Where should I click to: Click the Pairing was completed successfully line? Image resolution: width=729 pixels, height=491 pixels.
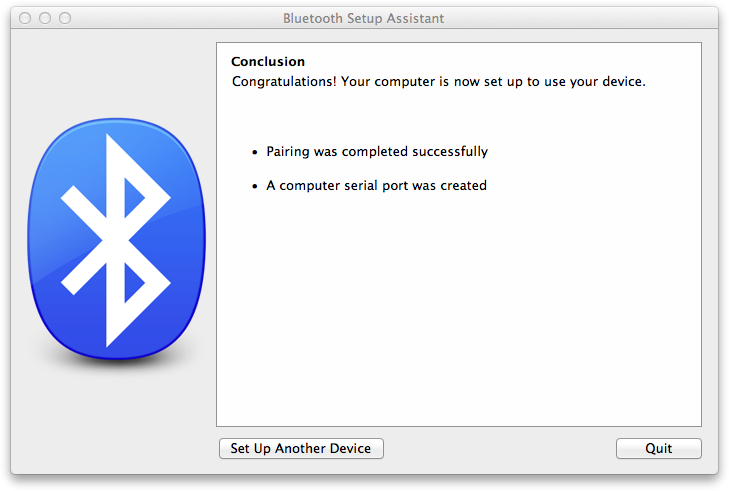tap(377, 152)
